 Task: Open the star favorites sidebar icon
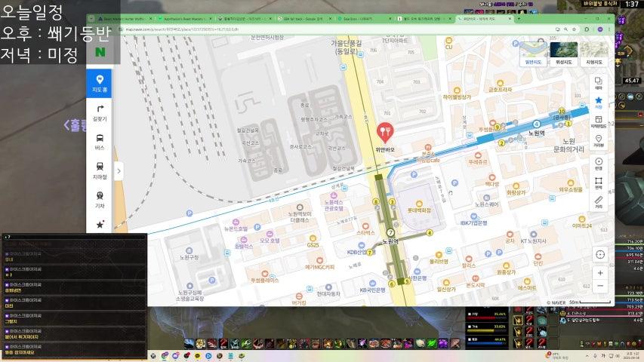(100, 224)
